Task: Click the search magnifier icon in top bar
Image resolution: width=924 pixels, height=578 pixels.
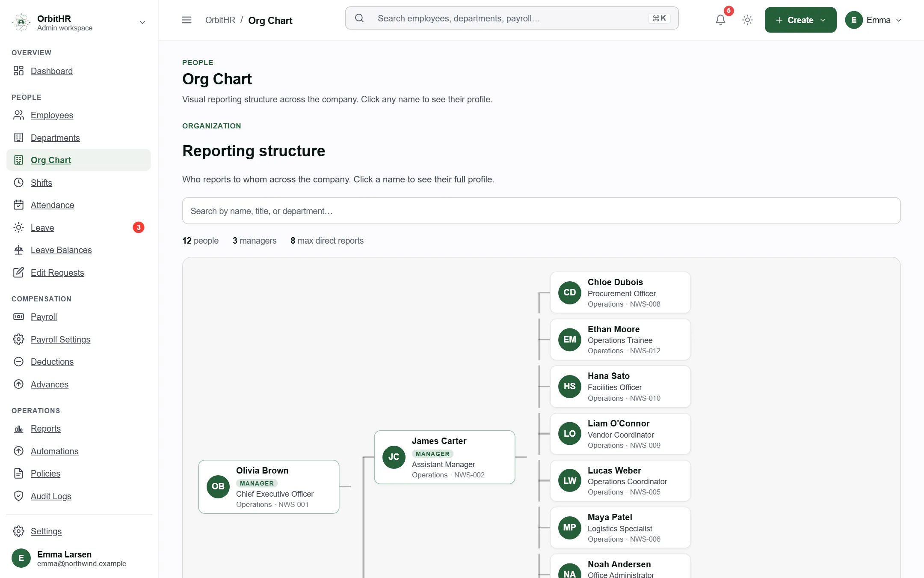Action: pyautogui.click(x=359, y=18)
